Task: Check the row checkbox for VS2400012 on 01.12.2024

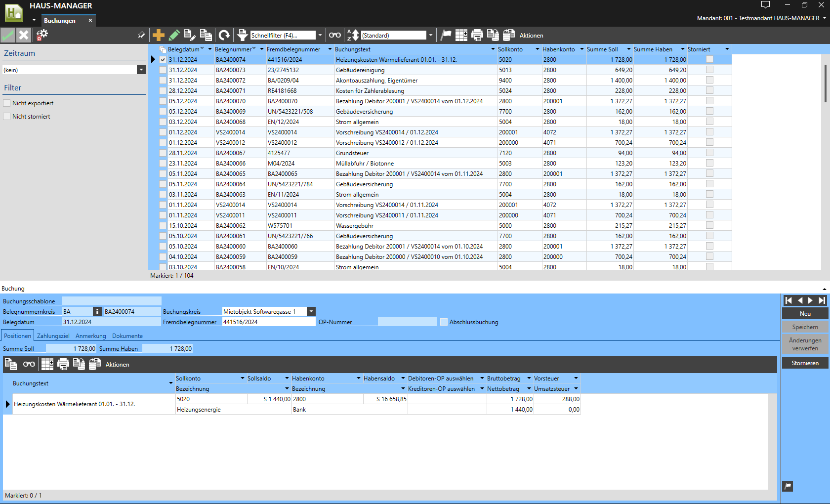Action: click(x=163, y=143)
